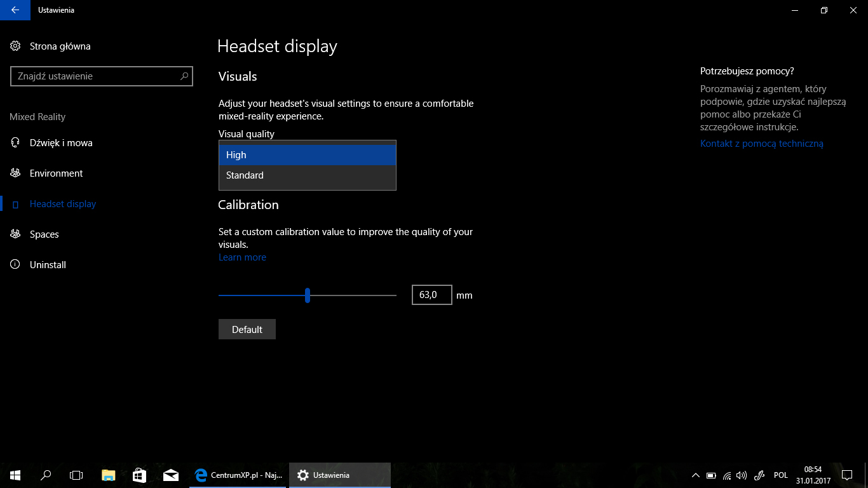This screenshot has width=868, height=488.
Task: Open Kontakt z pomocą techniczną link
Action: [x=762, y=144]
